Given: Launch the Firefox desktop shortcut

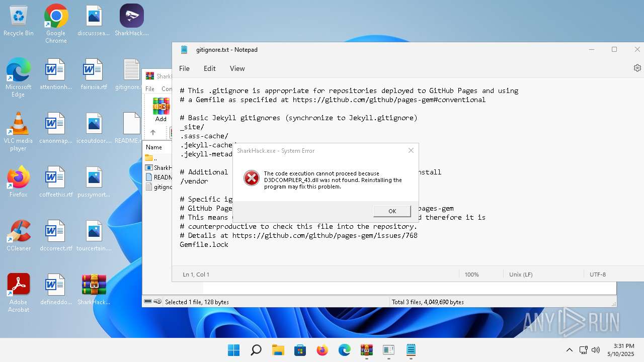Looking at the screenshot, I should tap(19, 182).
